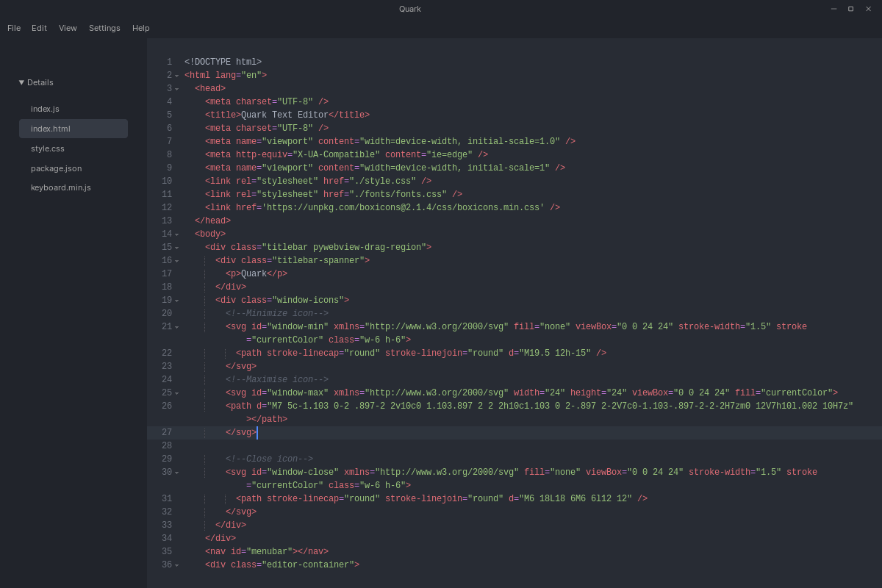The height and width of the screenshot is (588, 882).
Task: Open the Edit menu
Action: (39, 28)
